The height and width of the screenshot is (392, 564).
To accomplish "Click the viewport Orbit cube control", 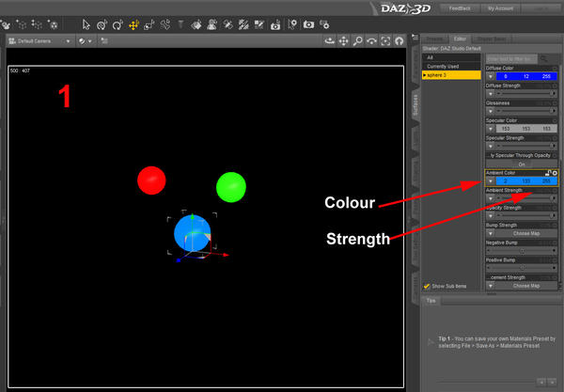I will pos(329,41).
